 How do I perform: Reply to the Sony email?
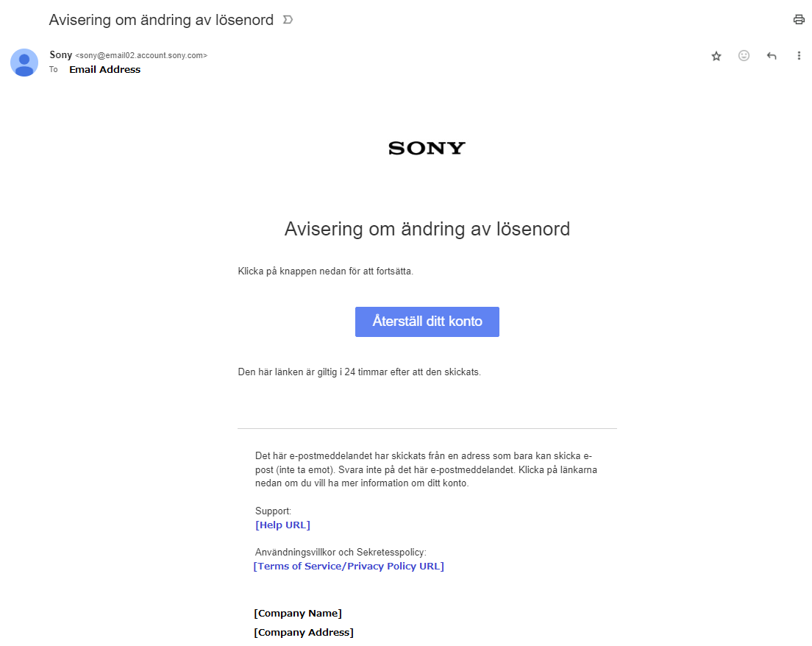pyautogui.click(x=772, y=55)
